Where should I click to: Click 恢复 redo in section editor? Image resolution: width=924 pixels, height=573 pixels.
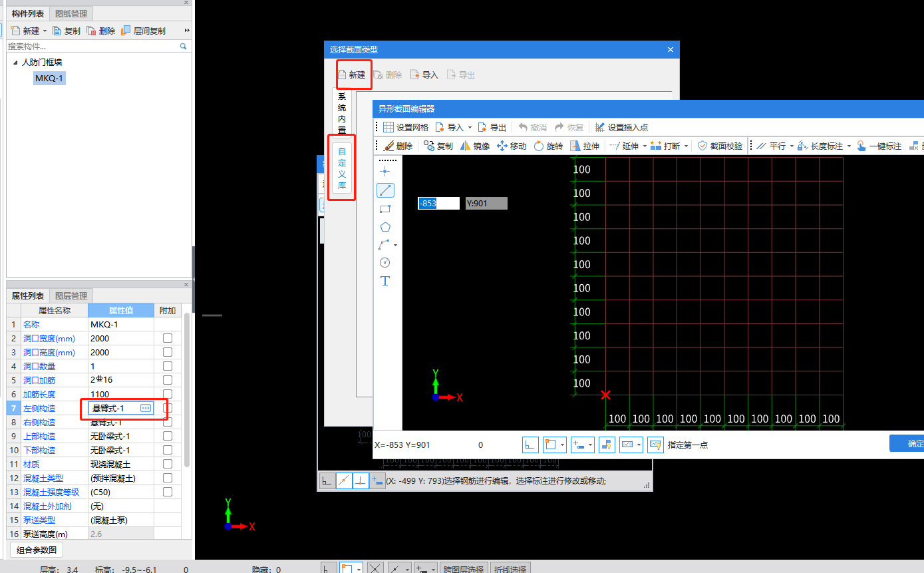point(569,127)
